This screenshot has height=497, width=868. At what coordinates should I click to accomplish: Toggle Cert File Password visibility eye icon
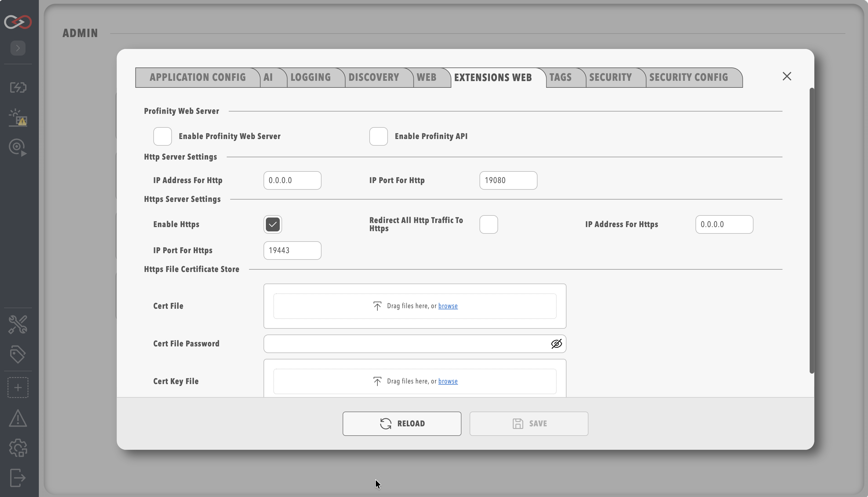pyautogui.click(x=556, y=344)
